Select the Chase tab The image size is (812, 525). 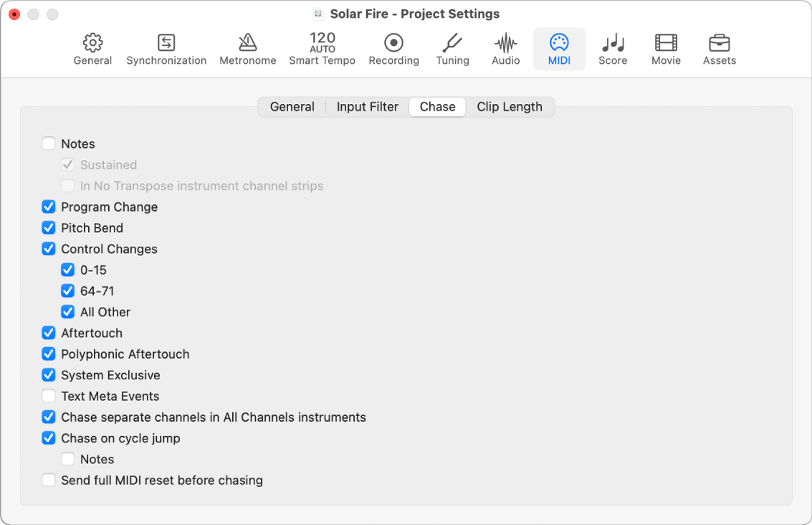(x=438, y=107)
